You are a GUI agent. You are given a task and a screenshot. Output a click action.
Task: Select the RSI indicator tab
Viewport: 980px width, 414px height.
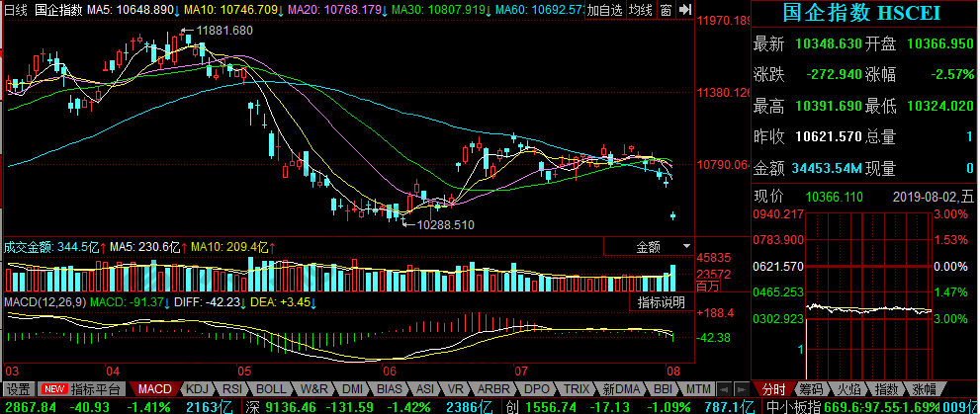233,388
